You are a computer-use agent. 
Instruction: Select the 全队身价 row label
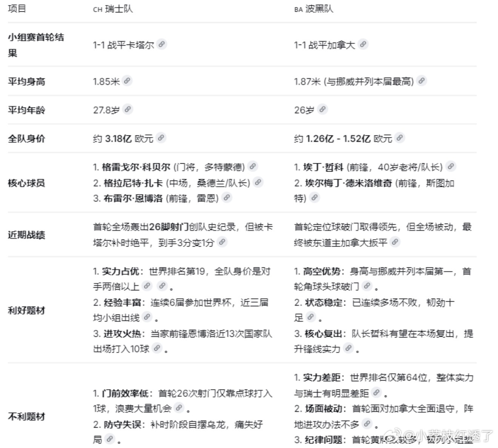26,139
